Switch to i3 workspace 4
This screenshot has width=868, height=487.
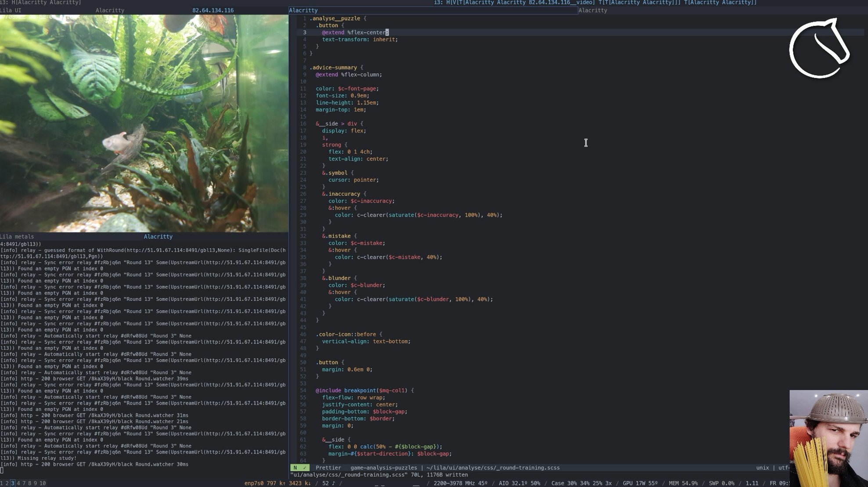click(18, 483)
